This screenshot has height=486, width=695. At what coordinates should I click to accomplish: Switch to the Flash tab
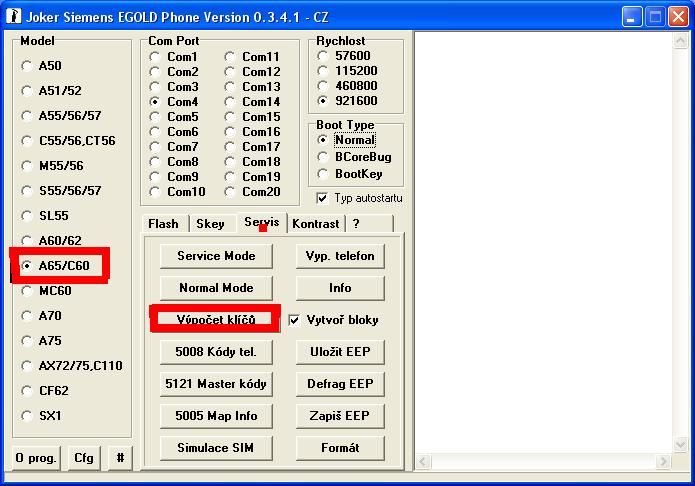[x=163, y=224]
